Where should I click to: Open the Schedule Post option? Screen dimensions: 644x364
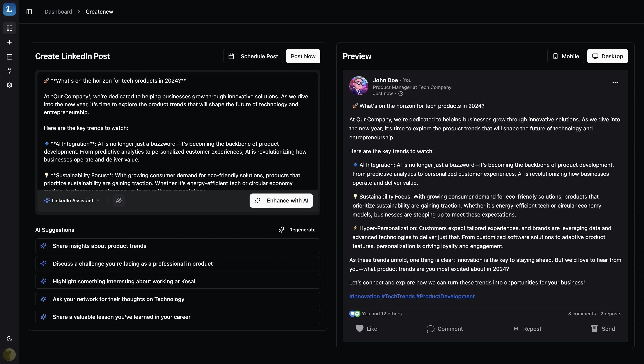(x=253, y=56)
